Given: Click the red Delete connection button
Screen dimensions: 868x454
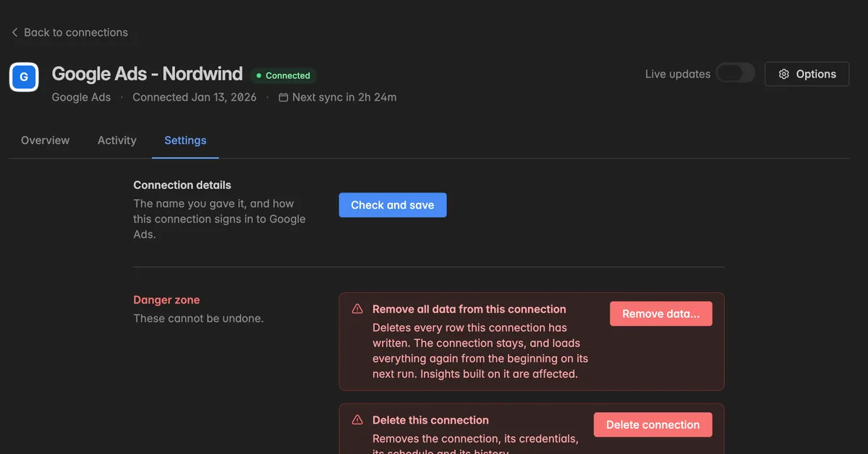Looking at the screenshot, I should pos(653,424).
